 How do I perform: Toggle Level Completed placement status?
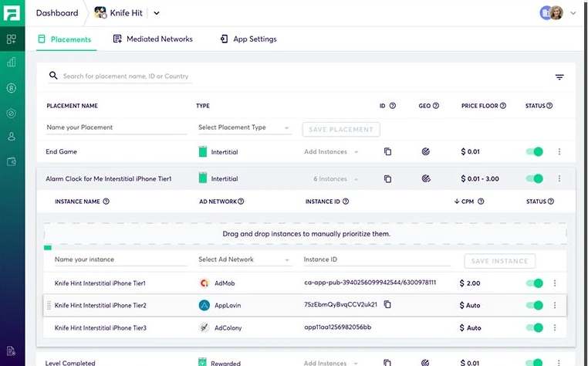[x=535, y=362]
